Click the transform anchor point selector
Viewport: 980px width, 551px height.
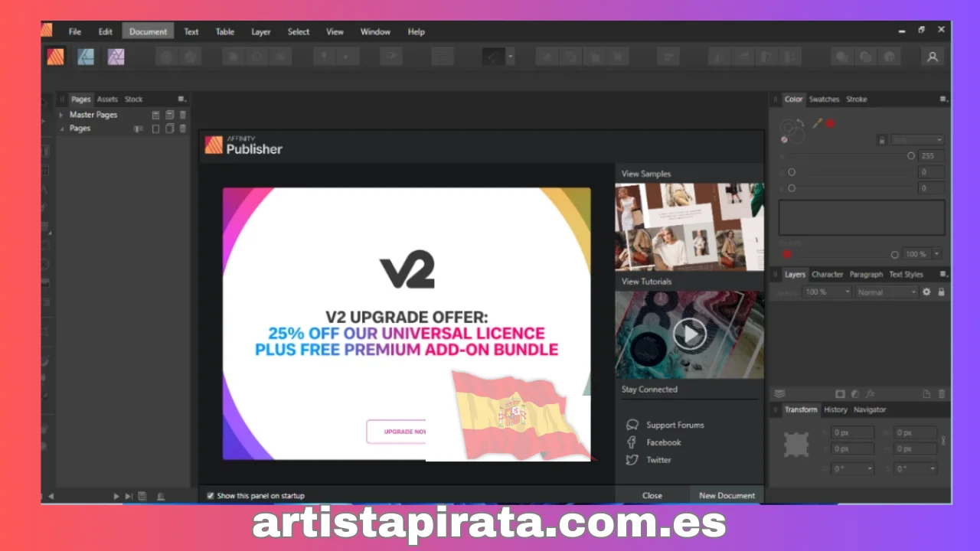pyautogui.click(x=796, y=444)
